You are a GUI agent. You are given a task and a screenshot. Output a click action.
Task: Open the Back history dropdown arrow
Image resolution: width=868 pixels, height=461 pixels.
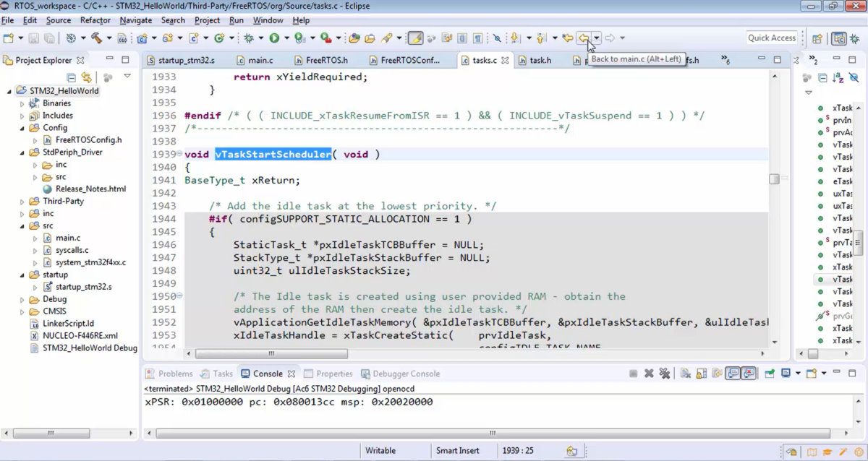596,38
